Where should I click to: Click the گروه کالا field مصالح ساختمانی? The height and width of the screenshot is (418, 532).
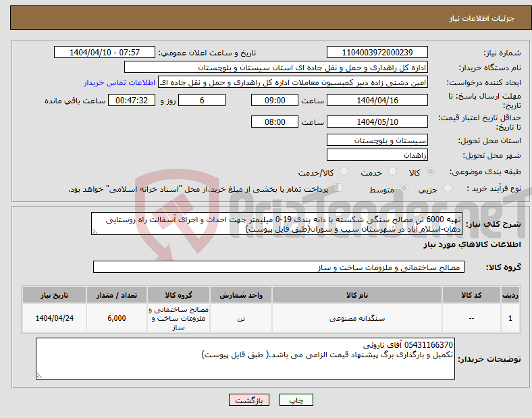(279, 267)
